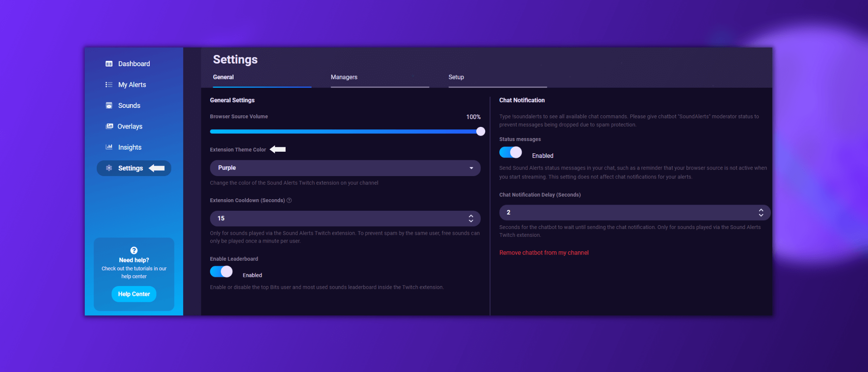Screen dimensions: 868x372
Task: Toggle the Enable Leaderboard switch
Action: 221,272
